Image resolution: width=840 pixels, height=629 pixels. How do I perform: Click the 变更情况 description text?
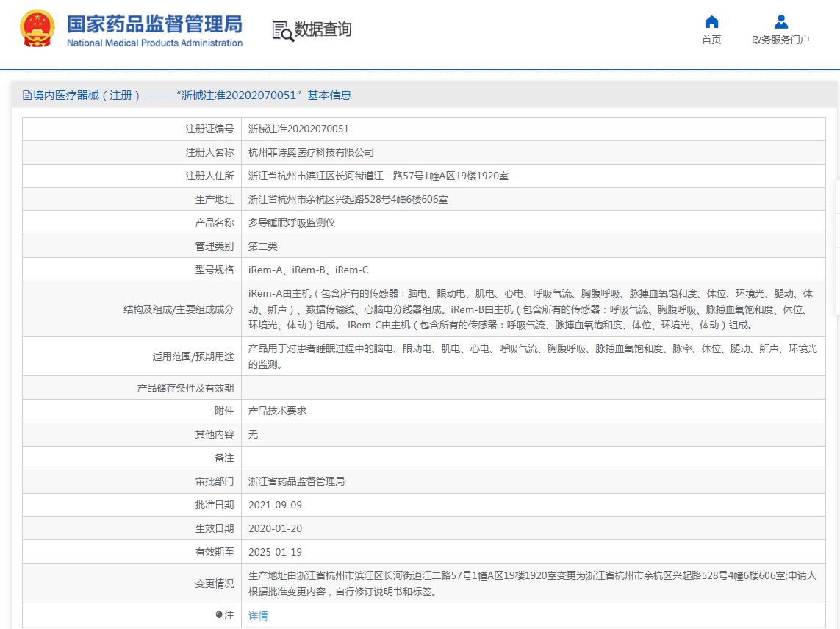point(532,583)
